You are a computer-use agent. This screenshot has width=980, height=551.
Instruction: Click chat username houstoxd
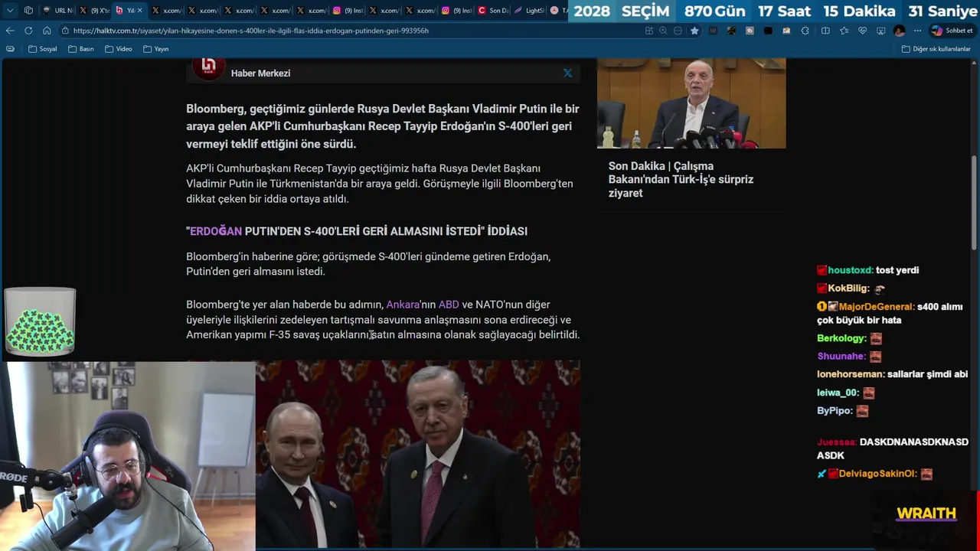coord(850,270)
